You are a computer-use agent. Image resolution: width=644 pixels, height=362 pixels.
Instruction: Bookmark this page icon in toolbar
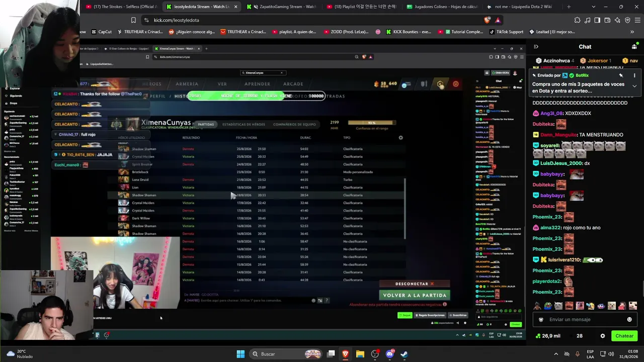coord(133,20)
